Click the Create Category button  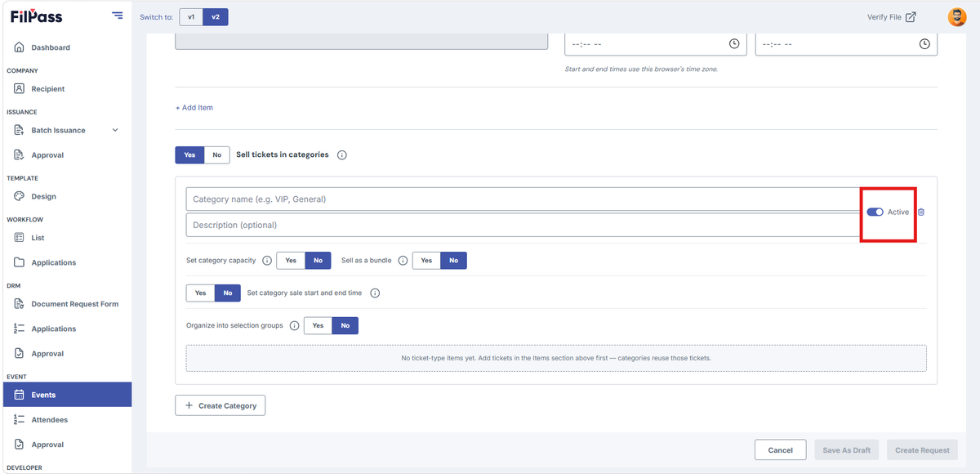pos(220,405)
